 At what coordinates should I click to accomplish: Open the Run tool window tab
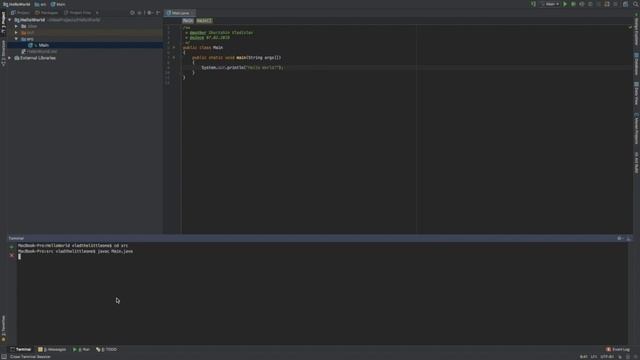81,349
